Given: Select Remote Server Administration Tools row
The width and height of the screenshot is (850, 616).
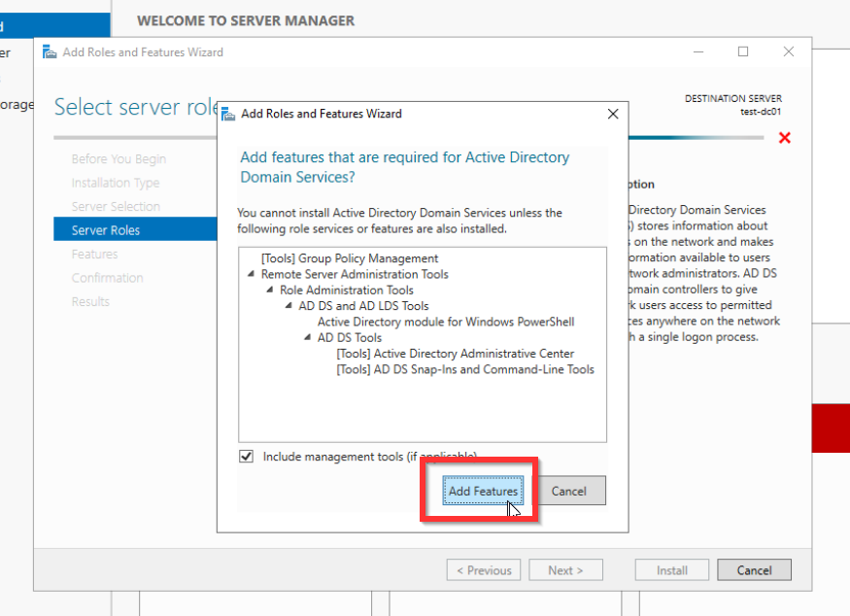Looking at the screenshot, I should [355, 274].
